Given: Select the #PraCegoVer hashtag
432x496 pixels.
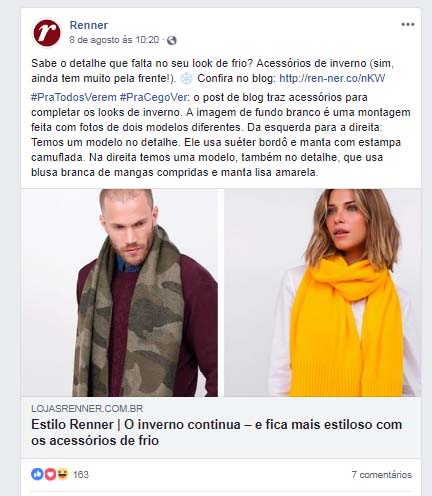Looking at the screenshot, I should (154, 97).
